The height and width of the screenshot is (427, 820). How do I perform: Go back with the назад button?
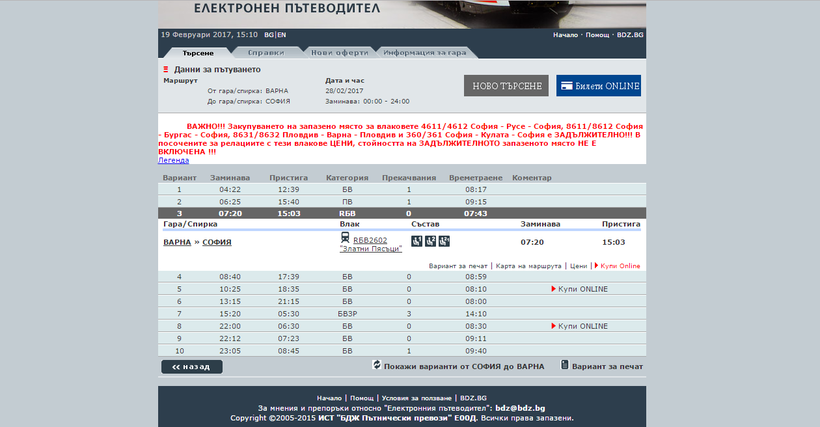click(x=191, y=367)
